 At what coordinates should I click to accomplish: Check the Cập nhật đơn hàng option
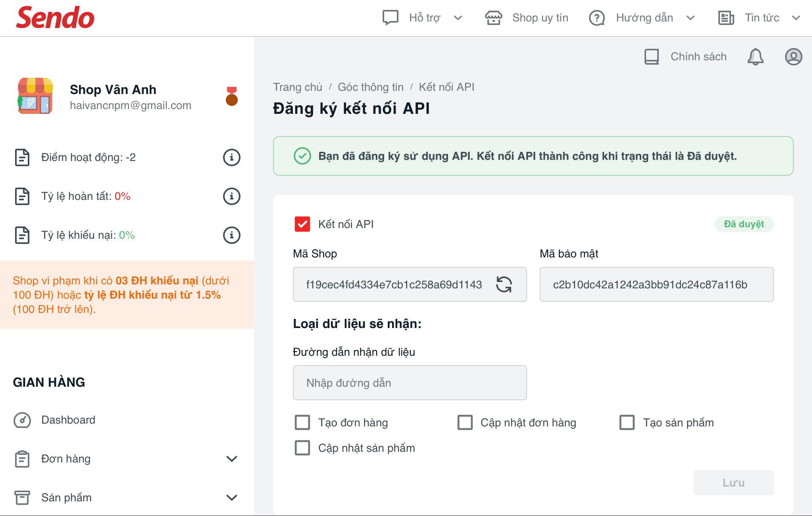(465, 422)
